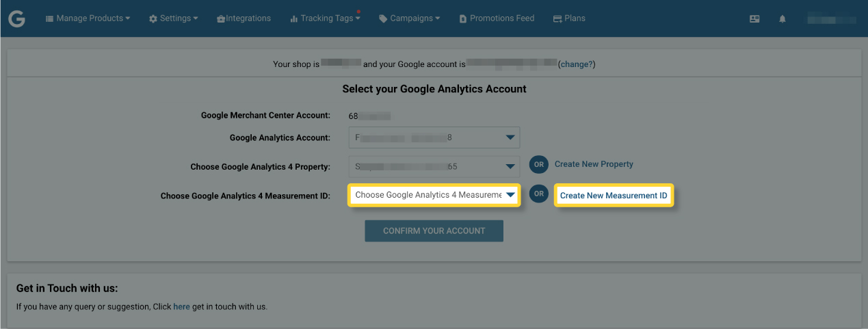The image size is (868, 329).
Task: Expand the Google Analytics 4 Property dropdown
Action: (434, 166)
